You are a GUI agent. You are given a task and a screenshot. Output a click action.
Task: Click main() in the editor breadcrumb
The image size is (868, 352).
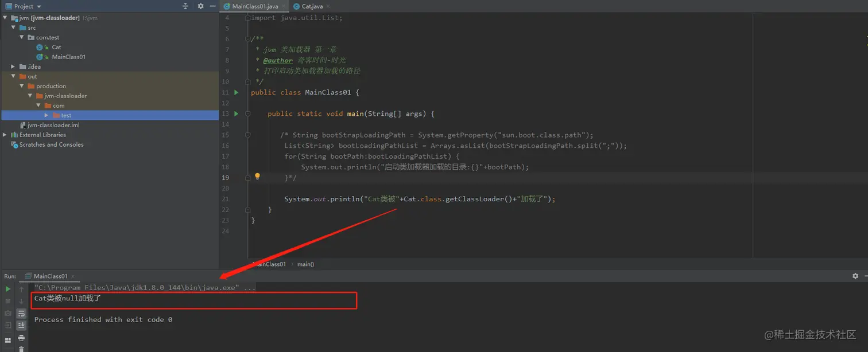click(305, 264)
